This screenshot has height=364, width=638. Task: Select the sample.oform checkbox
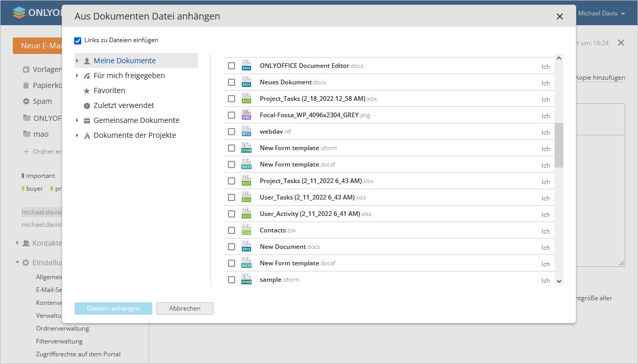pyautogui.click(x=232, y=280)
